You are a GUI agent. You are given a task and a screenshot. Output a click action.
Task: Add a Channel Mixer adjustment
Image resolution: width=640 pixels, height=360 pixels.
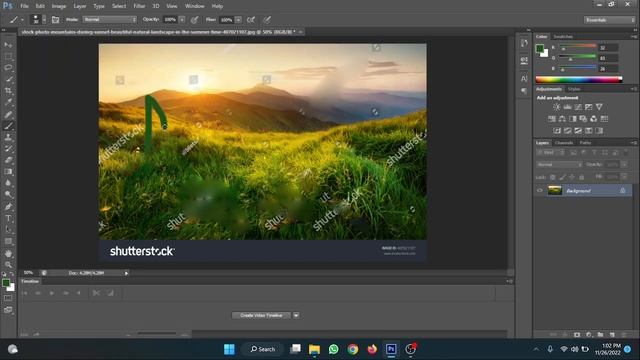tap(593, 119)
